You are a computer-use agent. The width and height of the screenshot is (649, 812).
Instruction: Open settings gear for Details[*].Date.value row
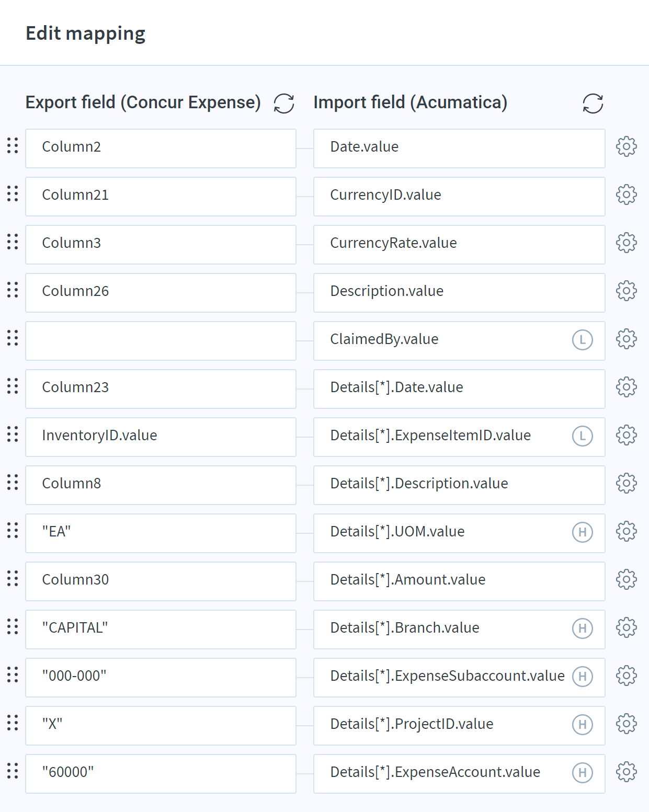pos(627,387)
